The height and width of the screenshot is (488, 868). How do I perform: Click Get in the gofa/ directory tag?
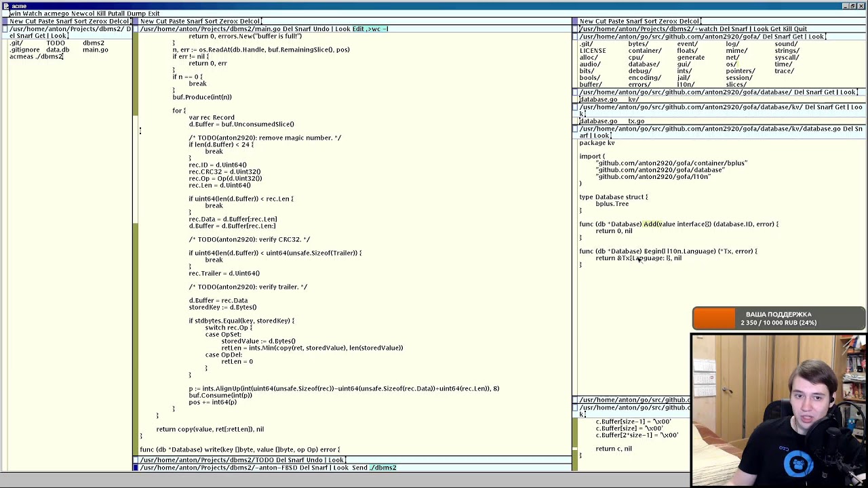coord(798,37)
